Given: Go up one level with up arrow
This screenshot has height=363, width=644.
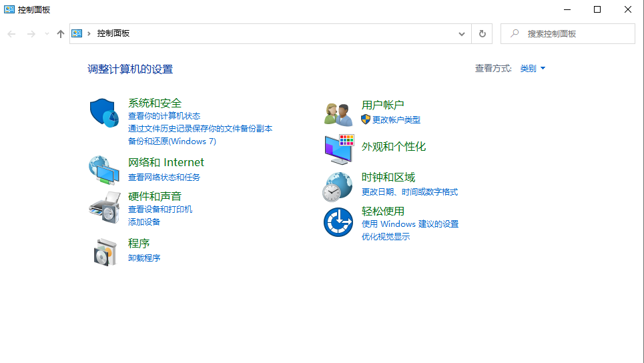Looking at the screenshot, I should pos(60,33).
